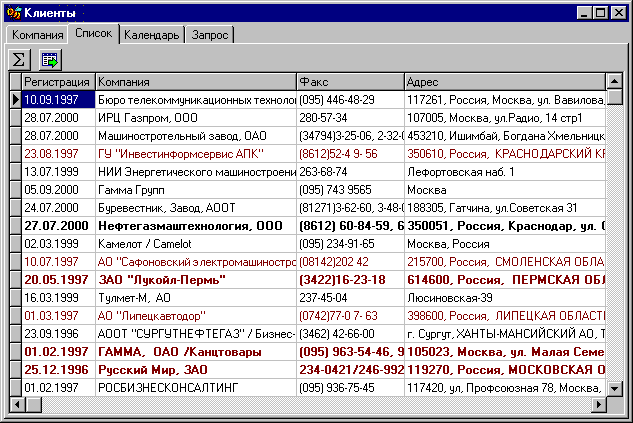This screenshot has width=633, height=423.
Task: Click Камелот / Camelot company cell
Action: pos(196,244)
